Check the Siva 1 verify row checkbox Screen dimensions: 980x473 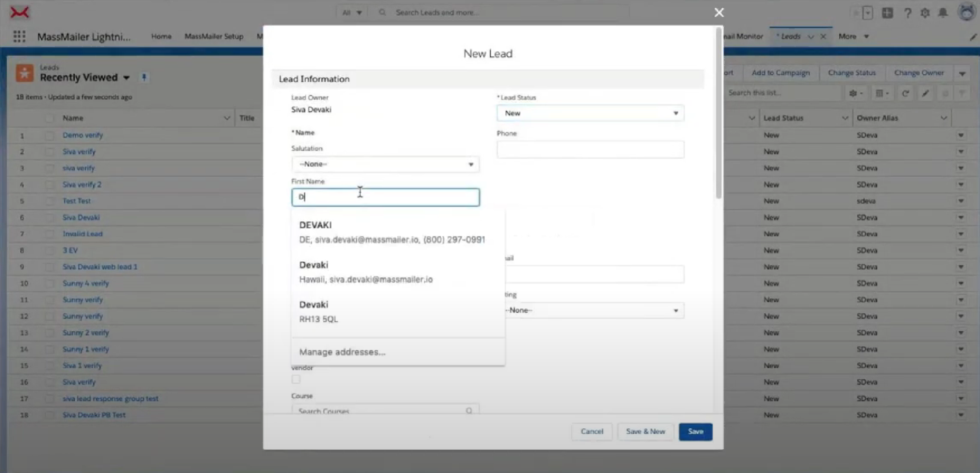(49, 366)
